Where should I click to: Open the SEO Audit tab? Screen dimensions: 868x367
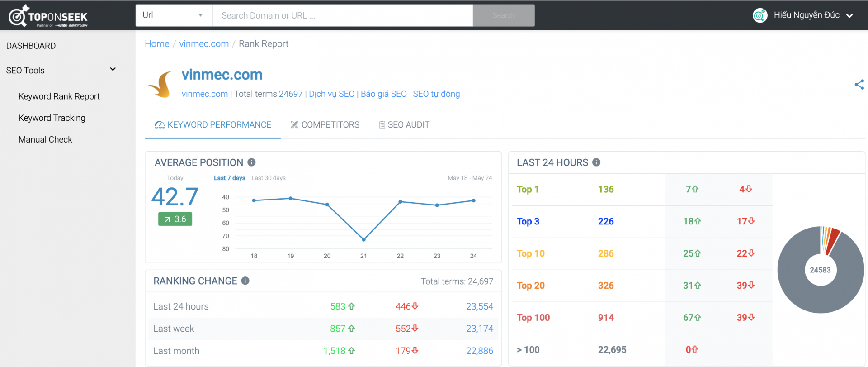tap(404, 125)
